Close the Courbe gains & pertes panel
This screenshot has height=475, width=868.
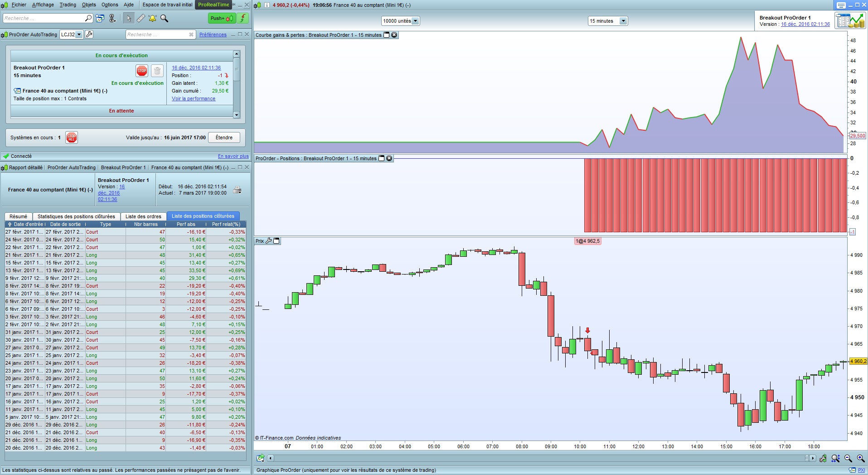(x=394, y=35)
